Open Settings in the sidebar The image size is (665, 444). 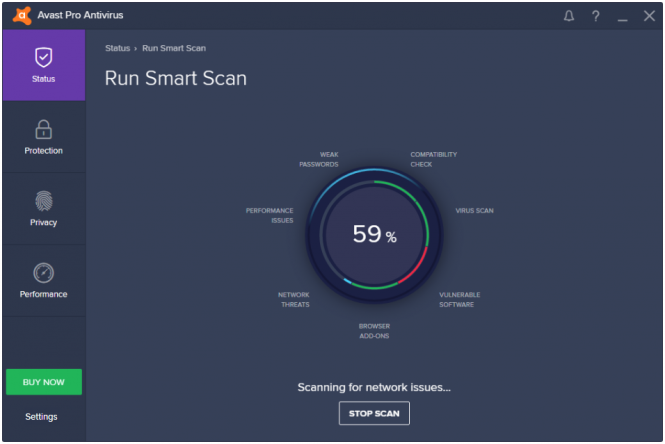41,416
